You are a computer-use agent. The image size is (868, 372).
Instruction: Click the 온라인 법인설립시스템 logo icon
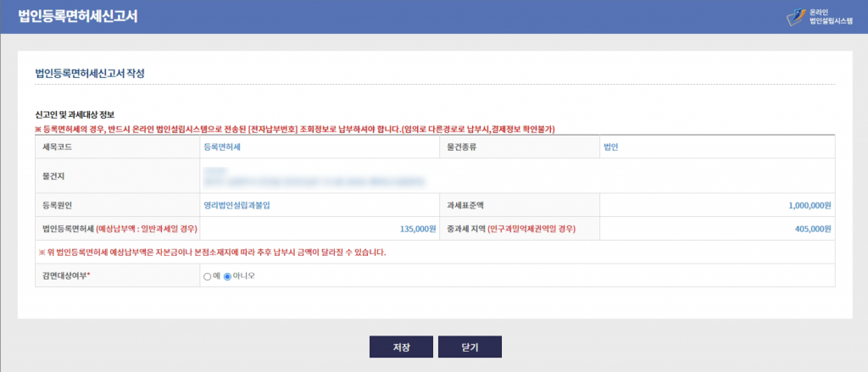(x=797, y=17)
